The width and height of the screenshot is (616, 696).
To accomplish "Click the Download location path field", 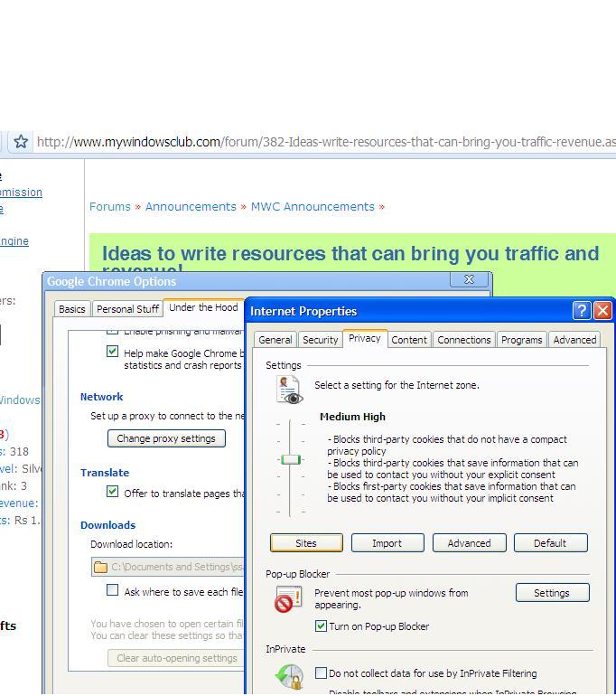I will 168,567.
